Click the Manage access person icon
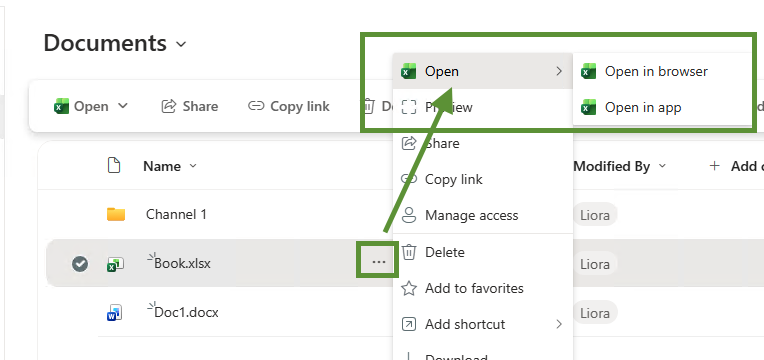The image size is (764, 360). (x=409, y=215)
